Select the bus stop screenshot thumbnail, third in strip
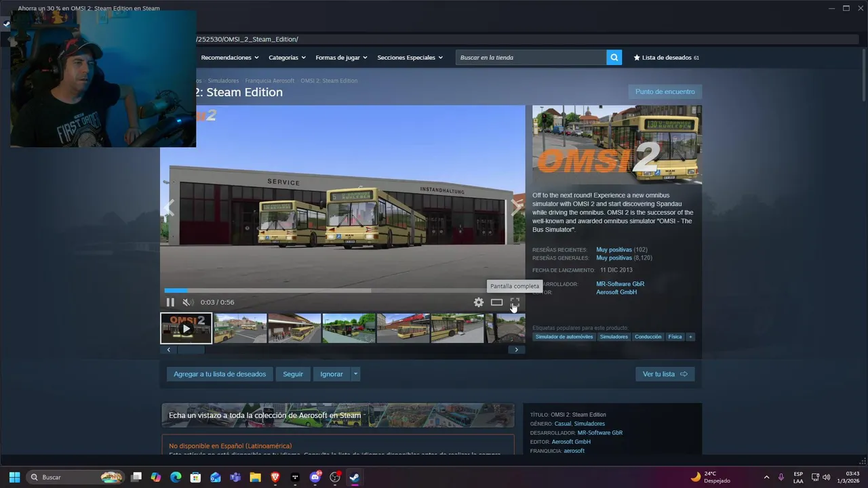The height and width of the screenshot is (488, 868). 294,328
